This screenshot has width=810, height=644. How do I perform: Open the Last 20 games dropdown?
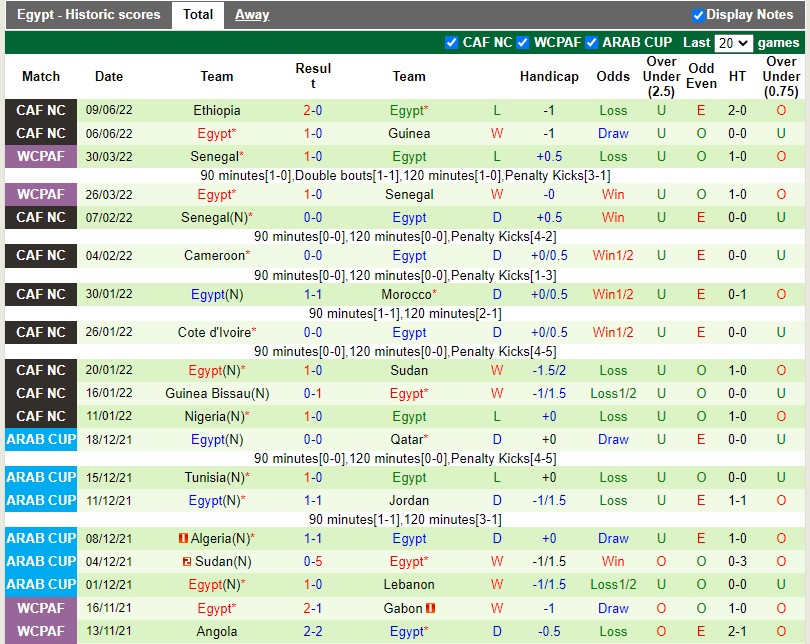(x=733, y=43)
